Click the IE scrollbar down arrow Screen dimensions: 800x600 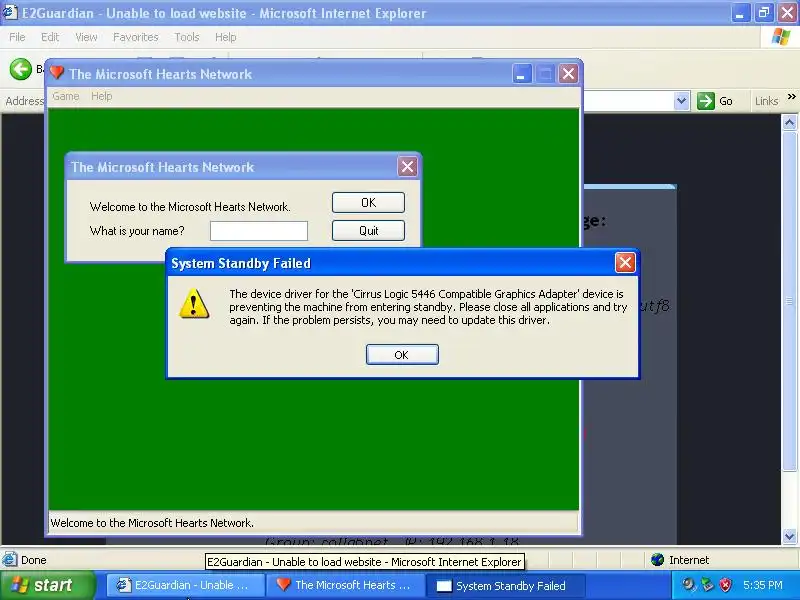coord(789,536)
